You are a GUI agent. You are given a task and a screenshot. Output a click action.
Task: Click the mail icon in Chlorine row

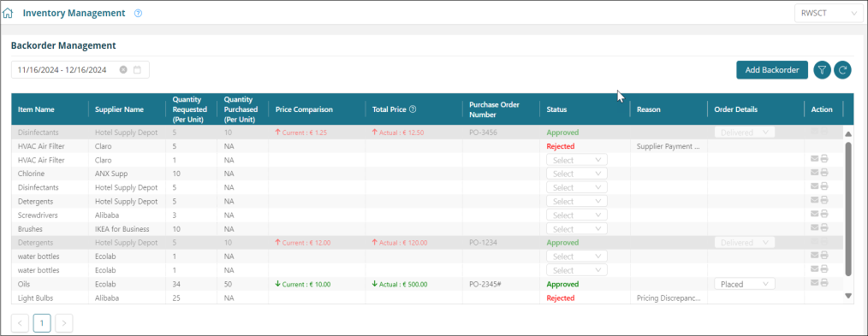(x=814, y=173)
